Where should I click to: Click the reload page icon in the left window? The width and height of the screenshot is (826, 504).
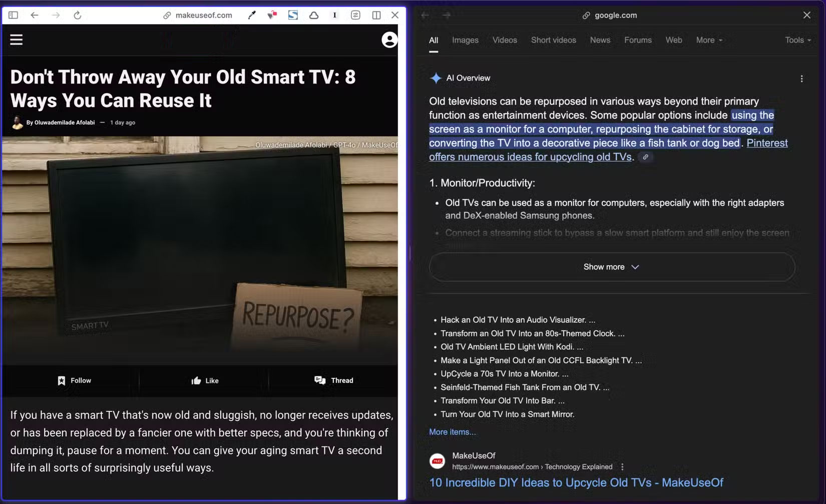point(78,15)
